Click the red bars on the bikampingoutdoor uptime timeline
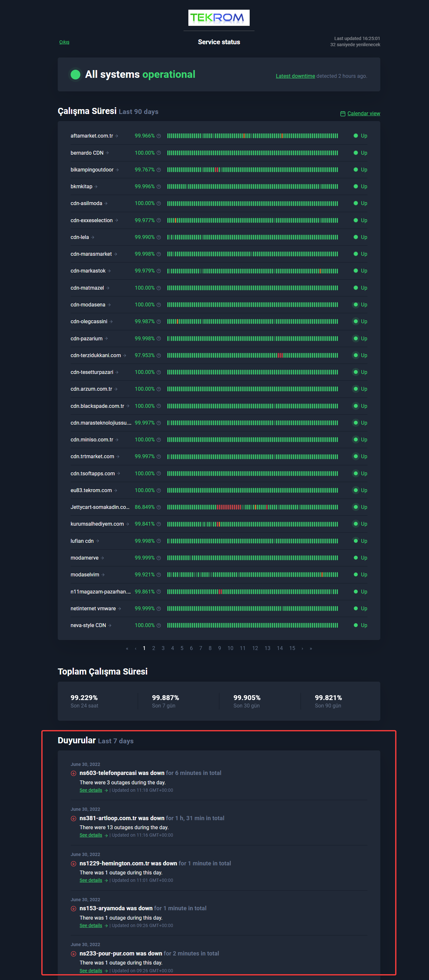429x980 pixels. click(216, 170)
